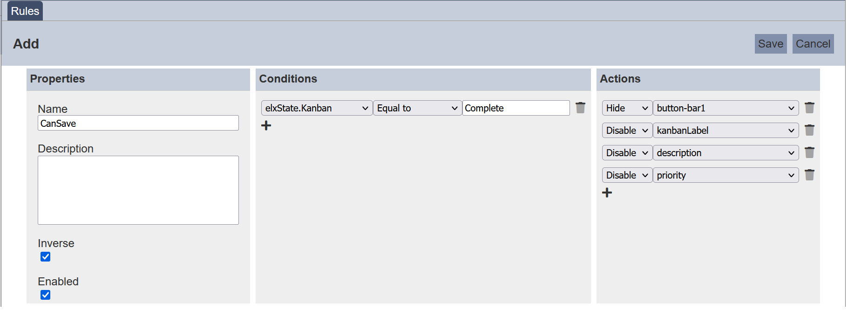This screenshot has height=317, width=868.
Task: Add a new action with plus icon
Action: point(607,193)
